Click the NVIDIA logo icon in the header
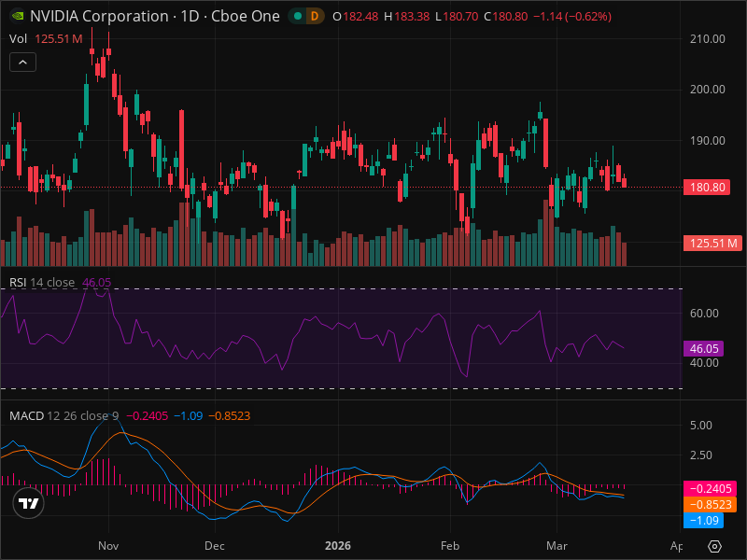747x560 pixels. 18,16
